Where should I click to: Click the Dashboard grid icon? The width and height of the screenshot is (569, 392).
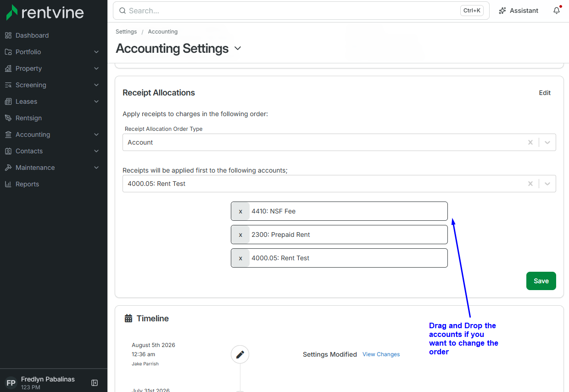pyautogui.click(x=8, y=35)
